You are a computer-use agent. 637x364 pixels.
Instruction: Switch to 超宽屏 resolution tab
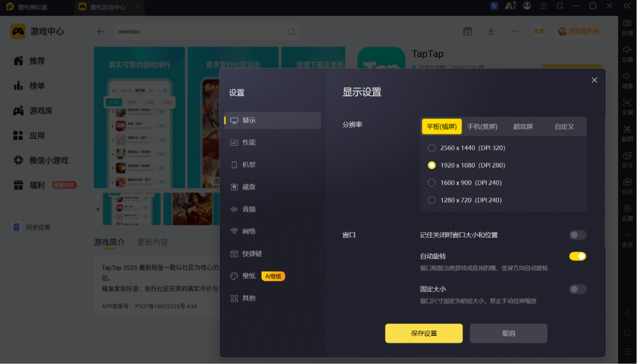523,126
